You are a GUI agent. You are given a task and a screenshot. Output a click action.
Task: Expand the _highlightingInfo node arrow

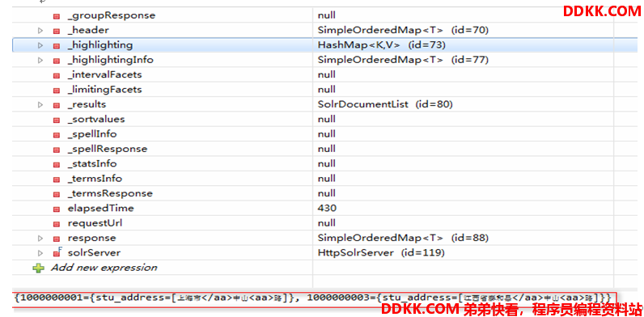(40, 60)
